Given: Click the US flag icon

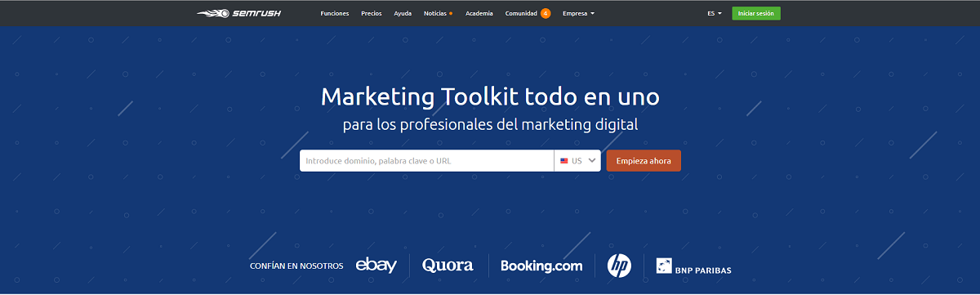Looking at the screenshot, I should tap(564, 161).
